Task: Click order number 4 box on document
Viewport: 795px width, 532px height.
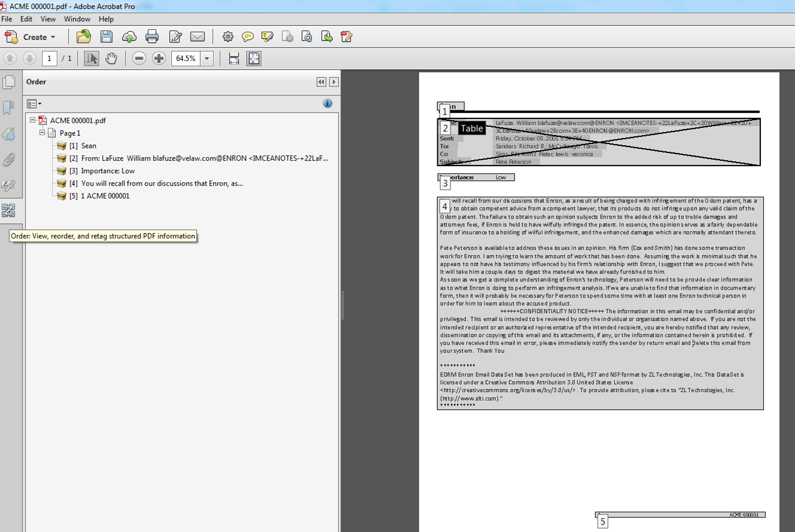Action: coord(444,206)
